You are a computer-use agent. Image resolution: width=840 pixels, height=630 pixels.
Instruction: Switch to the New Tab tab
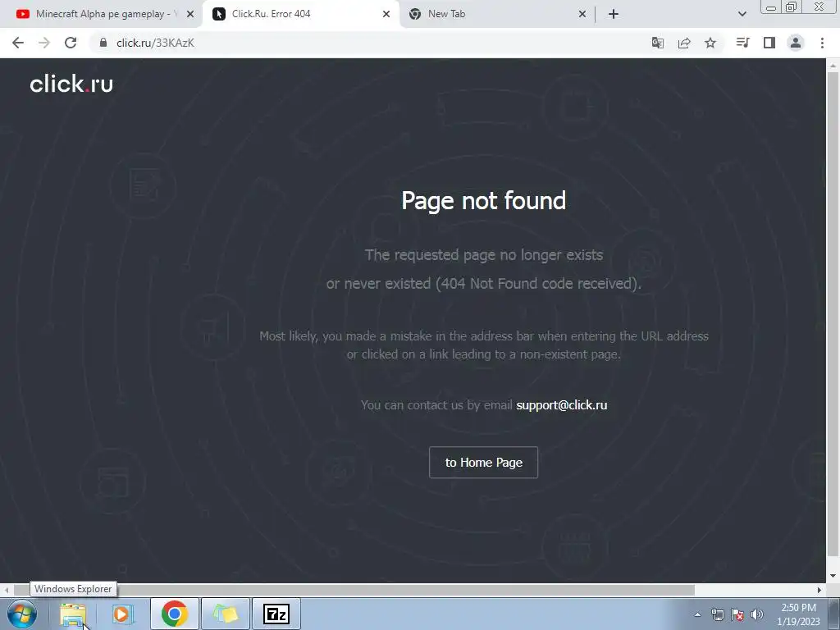(x=496, y=14)
